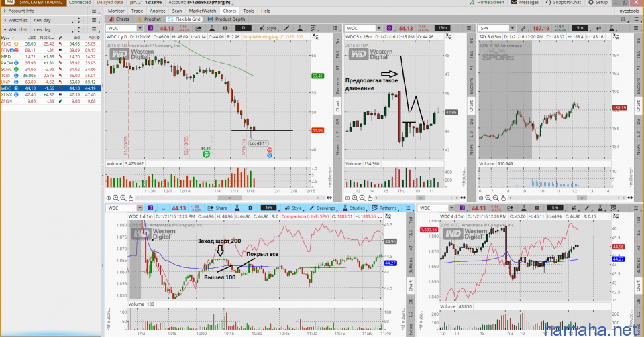Open Style menu in bottom-left 1m chart
The height and width of the screenshot is (337, 644).
pos(293,208)
